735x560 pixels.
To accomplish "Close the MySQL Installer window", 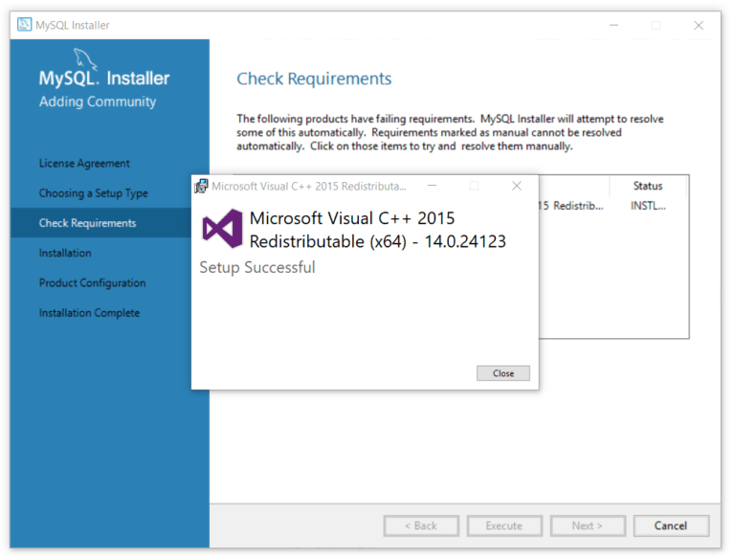I will pos(699,25).
